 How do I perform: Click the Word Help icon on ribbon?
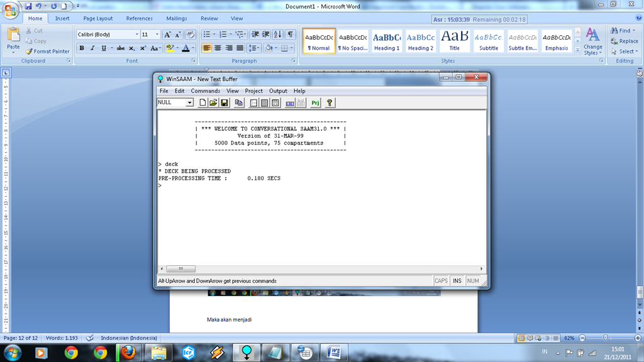pyautogui.click(x=639, y=18)
